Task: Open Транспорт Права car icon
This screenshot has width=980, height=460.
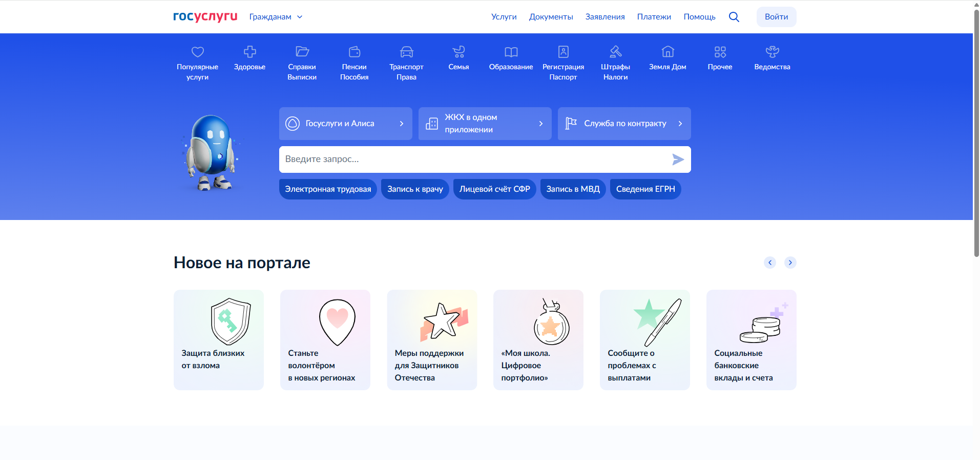Action: [x=407, y=52]
